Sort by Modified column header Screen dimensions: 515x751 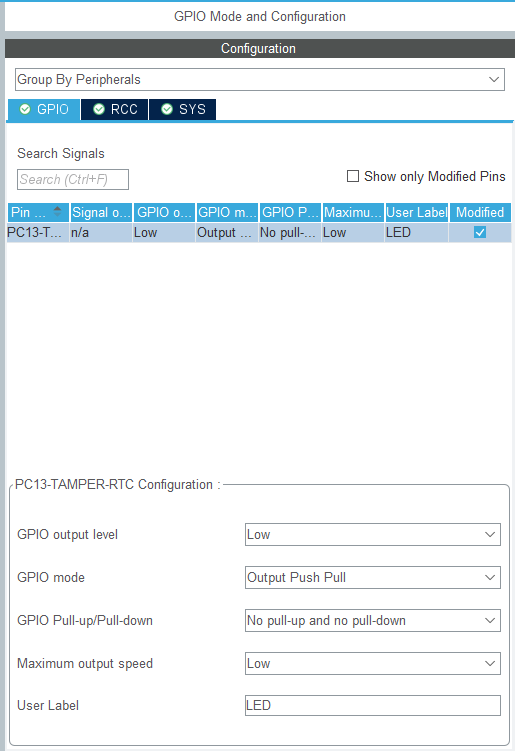coord(480,212)
